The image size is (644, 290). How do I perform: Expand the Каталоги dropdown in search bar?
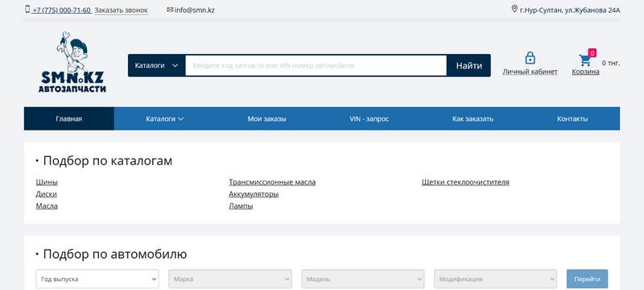coord(156,65)
